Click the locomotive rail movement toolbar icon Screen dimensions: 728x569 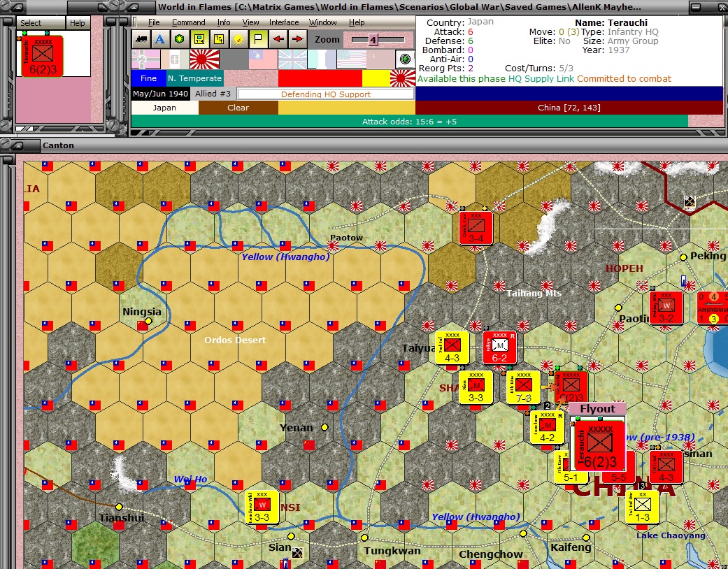(x=141, y=39)
